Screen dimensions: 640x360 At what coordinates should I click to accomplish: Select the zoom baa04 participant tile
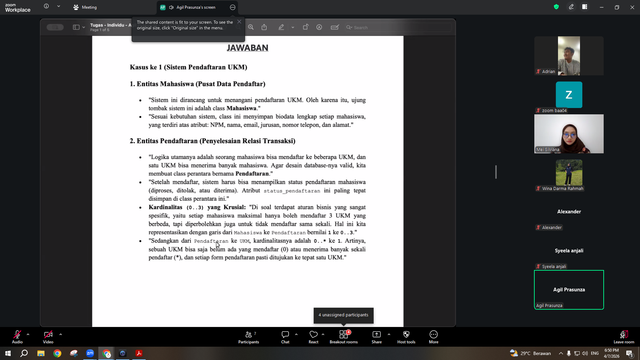click(x=569, y=95)
